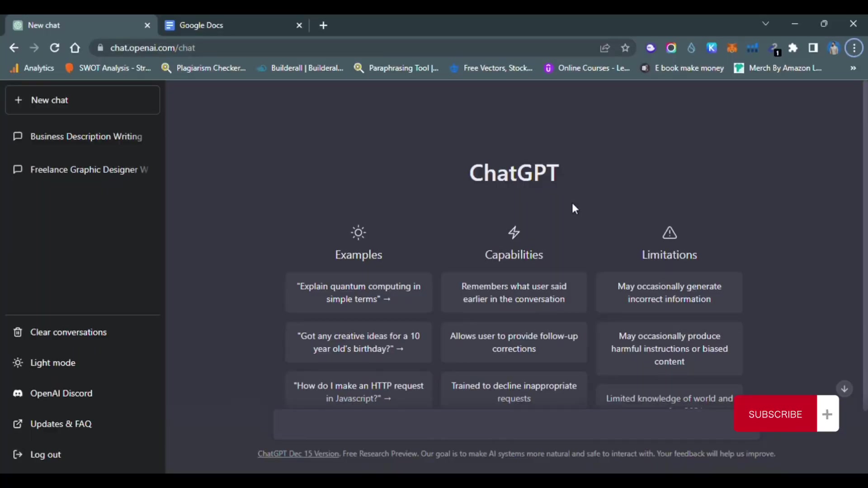Go to browser home page
This screenshot has width=868, height=488.
coord(75,48)
